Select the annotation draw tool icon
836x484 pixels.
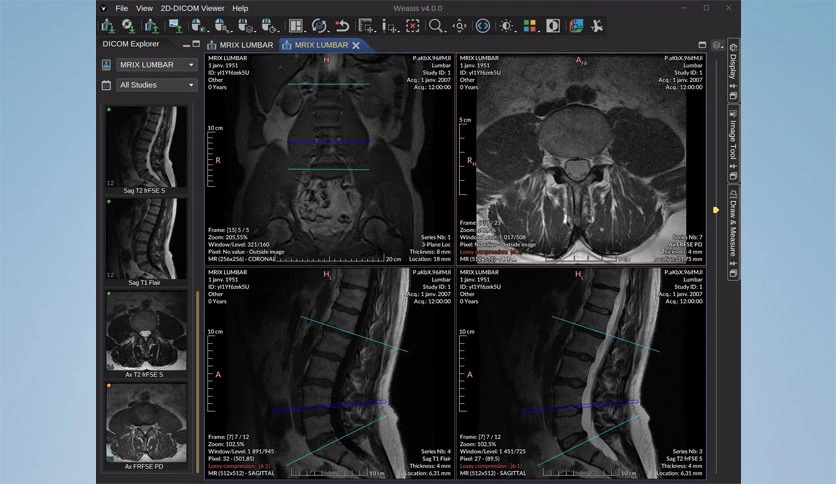coord(390,26)
